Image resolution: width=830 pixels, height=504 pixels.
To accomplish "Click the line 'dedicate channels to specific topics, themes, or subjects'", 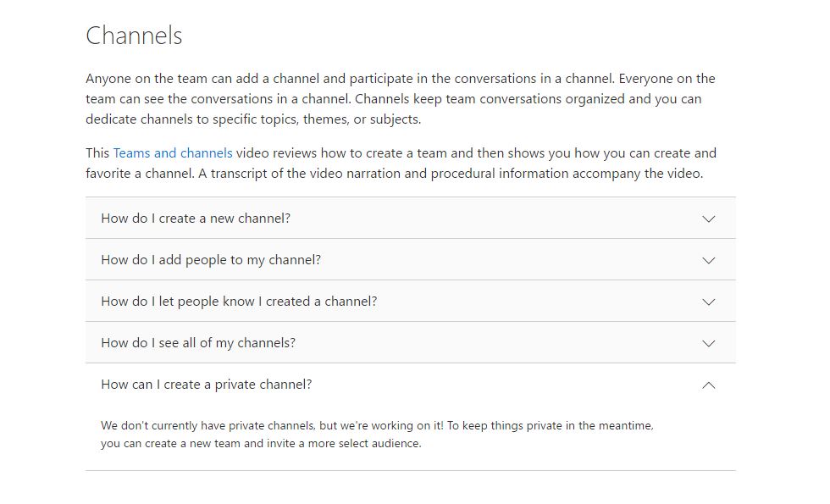I will (253, 119).
